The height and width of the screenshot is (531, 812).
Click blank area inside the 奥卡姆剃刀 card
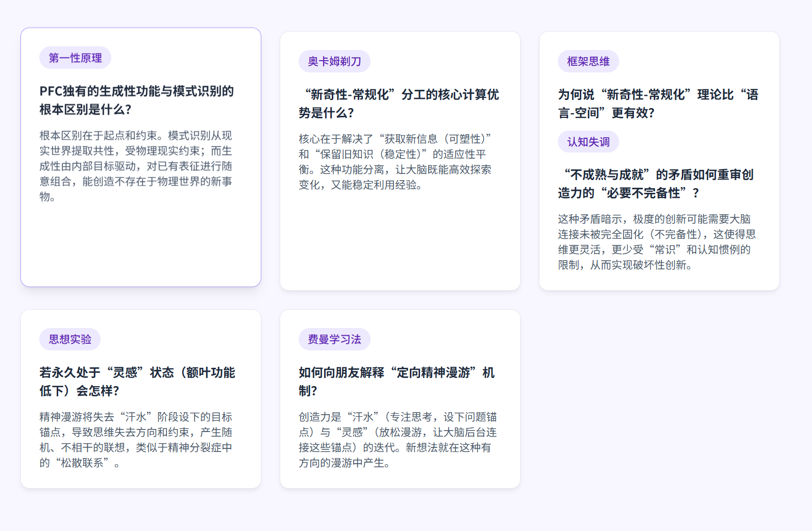pyautogui.click(x=400, y=240)
